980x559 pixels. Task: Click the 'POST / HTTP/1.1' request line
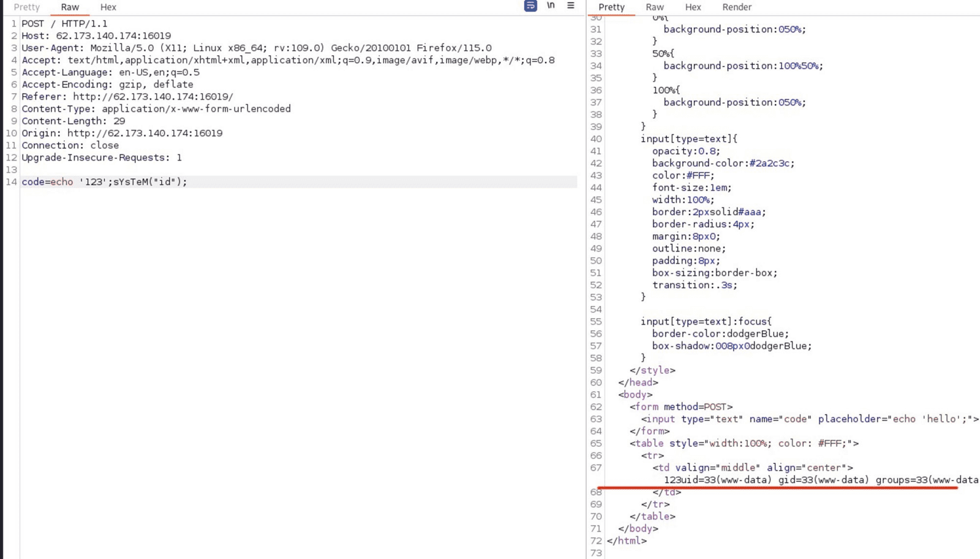pyautogui.click(x=64, y=24)
